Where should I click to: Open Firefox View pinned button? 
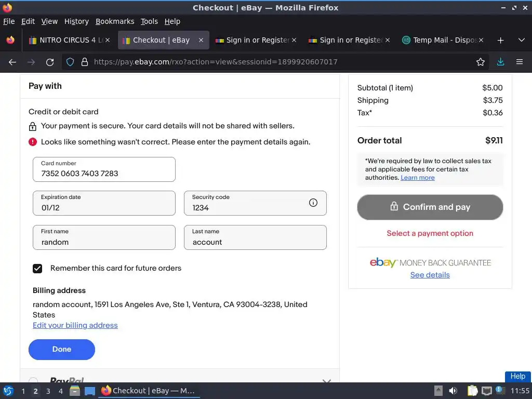tap(10, 41)
